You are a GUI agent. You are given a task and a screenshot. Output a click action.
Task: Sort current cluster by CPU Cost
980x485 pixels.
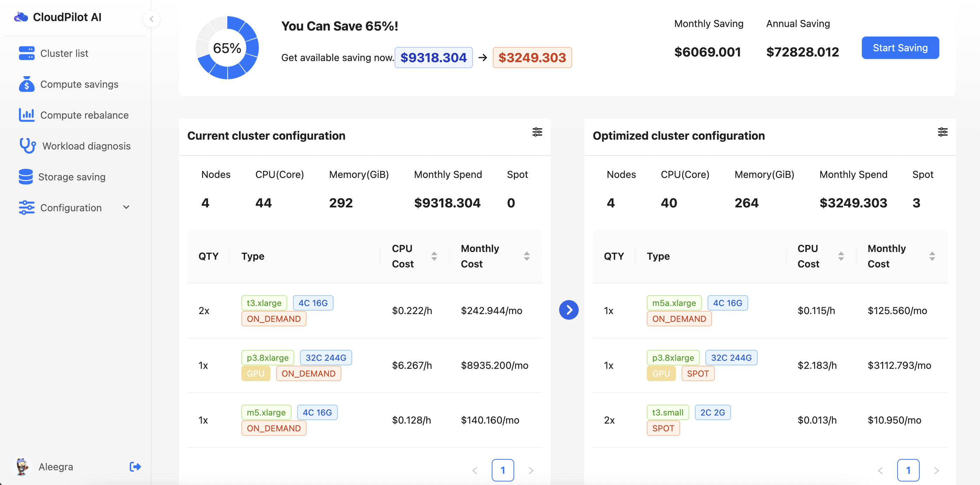click(x=434, y=256)
